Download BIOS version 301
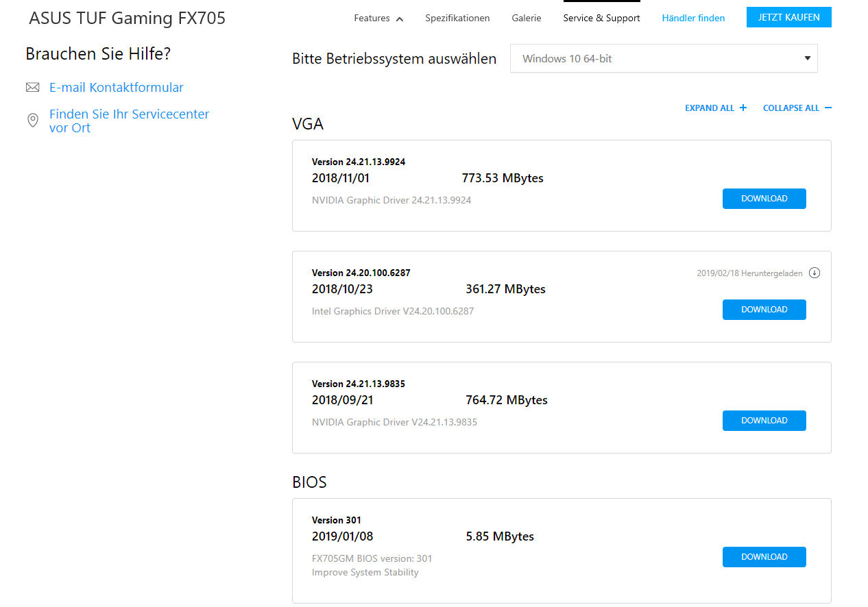This screenshot has height=607, width=868. point(764,557)
